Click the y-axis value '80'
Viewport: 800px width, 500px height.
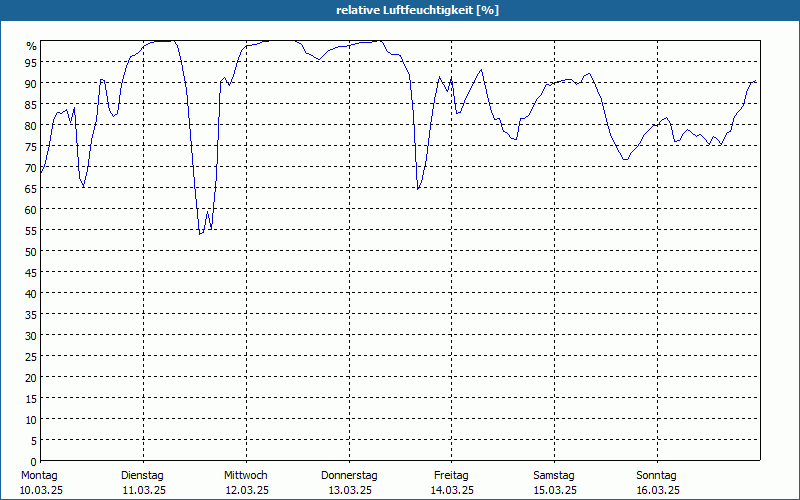(x=31, y=126)
